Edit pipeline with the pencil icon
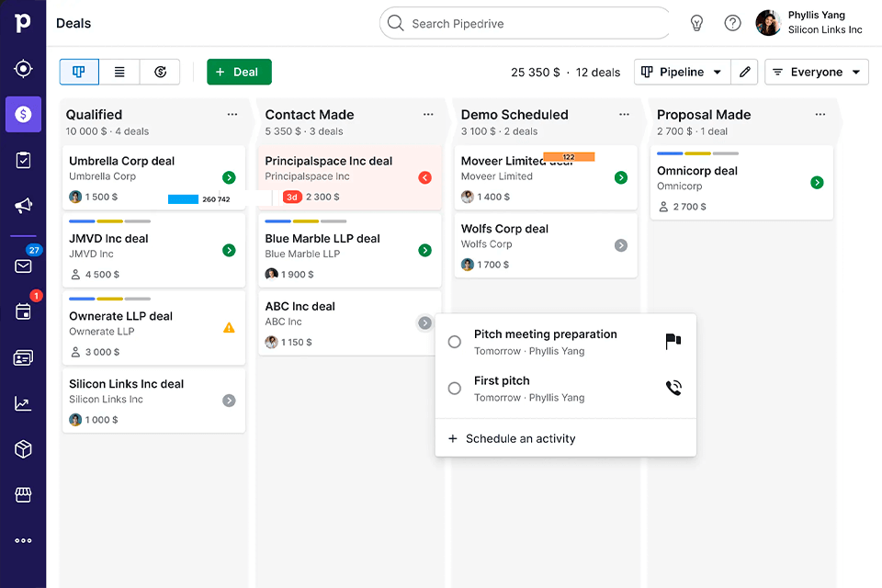The width and height of the screenshot is (882, 588). (744, 72)
